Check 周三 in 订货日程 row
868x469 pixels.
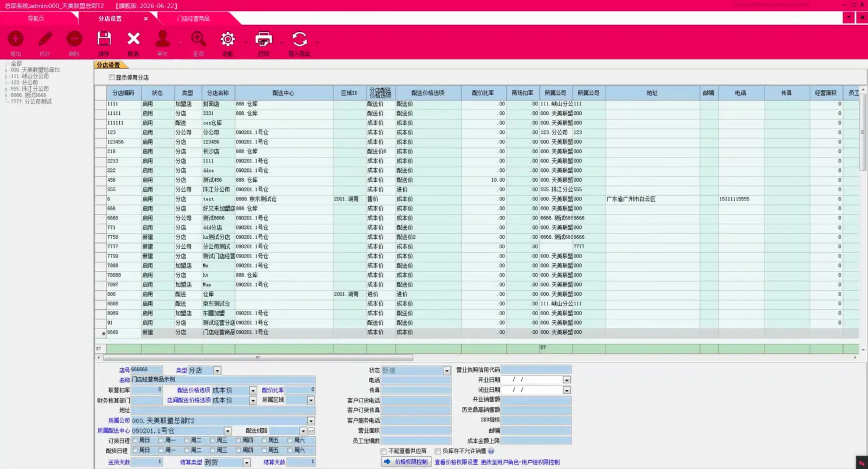click(212, 440)
